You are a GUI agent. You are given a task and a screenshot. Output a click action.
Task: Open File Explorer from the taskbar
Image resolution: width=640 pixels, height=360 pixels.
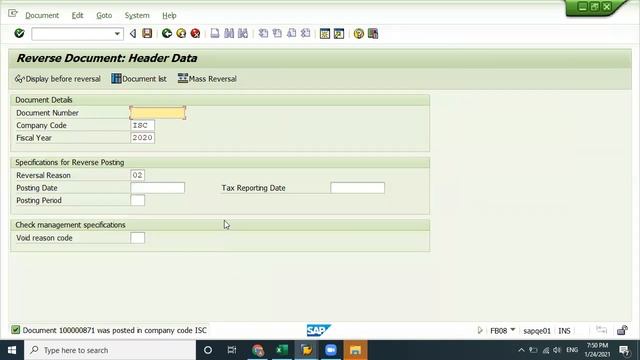(x=356, y=350)
